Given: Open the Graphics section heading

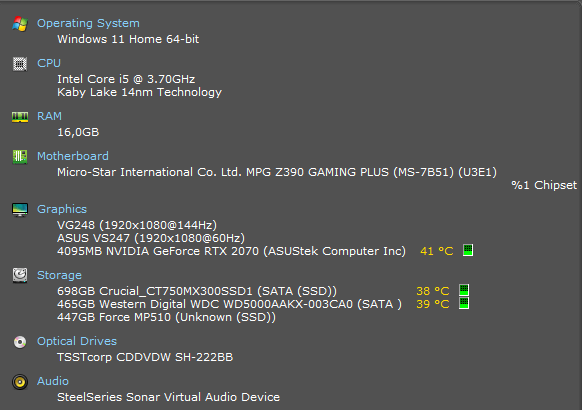Looking at the screenshot, I should (62, 209).
